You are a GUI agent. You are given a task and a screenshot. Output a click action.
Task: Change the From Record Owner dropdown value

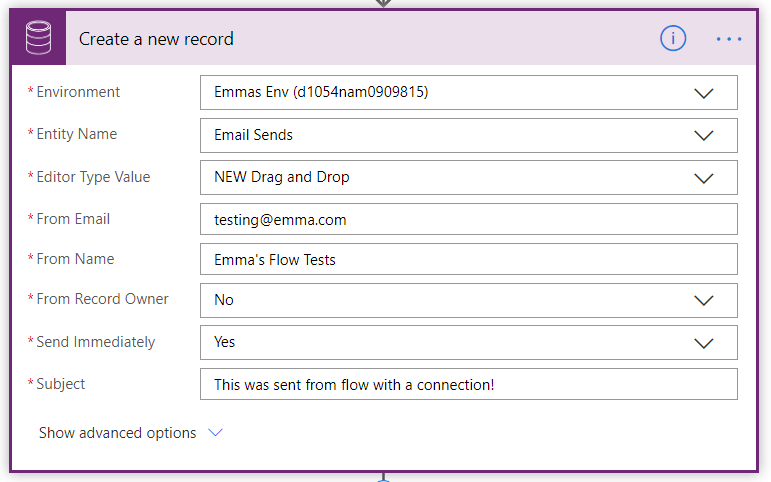coord(703,300)
